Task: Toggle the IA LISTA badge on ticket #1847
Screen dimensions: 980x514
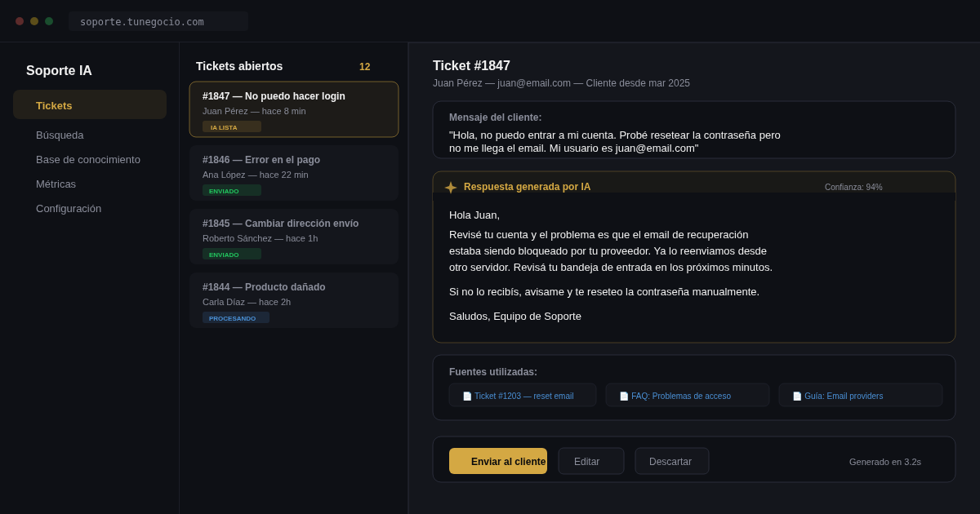Action: coord(231,126)
